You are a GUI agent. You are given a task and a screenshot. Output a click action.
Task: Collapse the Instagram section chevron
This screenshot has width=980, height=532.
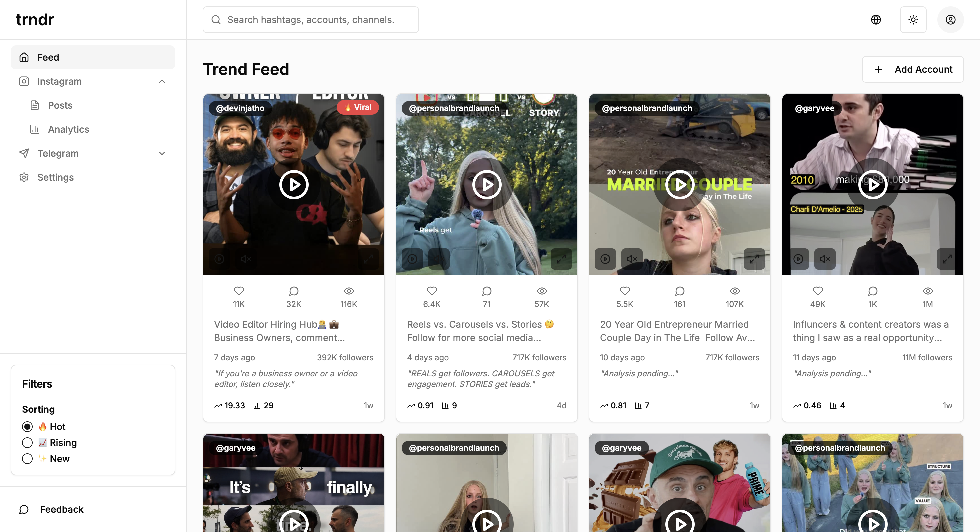[x=162, y=81]
